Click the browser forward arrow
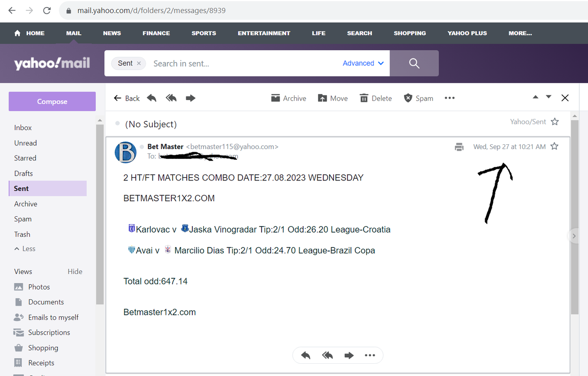The height and width of the screenshot is (376, 588). 29,10
